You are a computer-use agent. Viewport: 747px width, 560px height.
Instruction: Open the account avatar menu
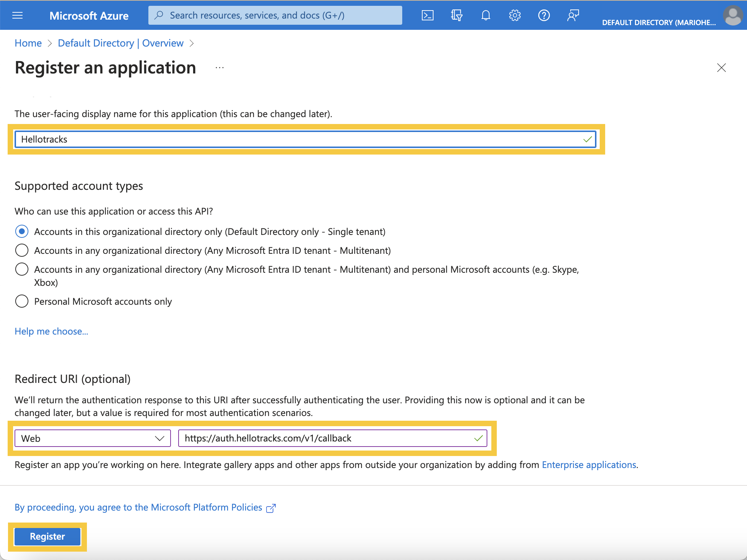[x=733, y=15]
